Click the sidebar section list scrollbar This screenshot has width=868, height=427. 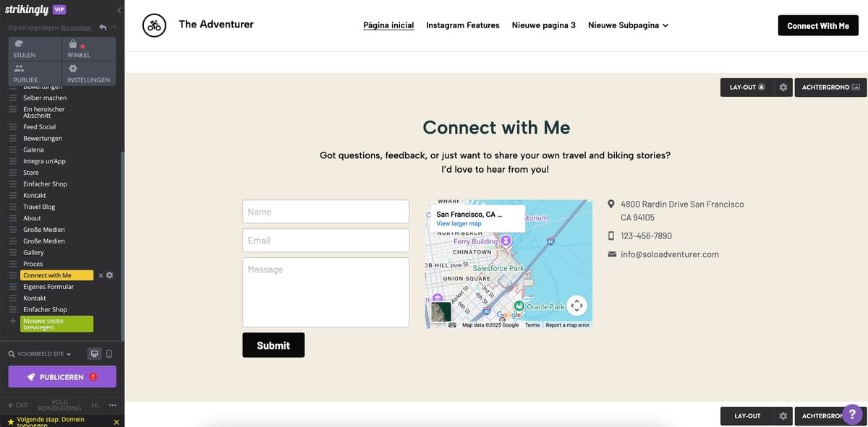pyautogui.click(x=122, y=246)
